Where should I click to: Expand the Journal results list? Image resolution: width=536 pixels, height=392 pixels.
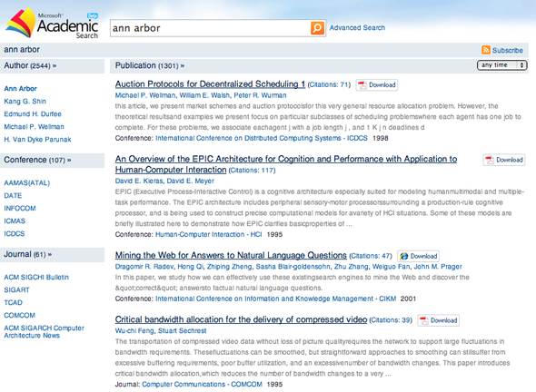click(50, 254)
